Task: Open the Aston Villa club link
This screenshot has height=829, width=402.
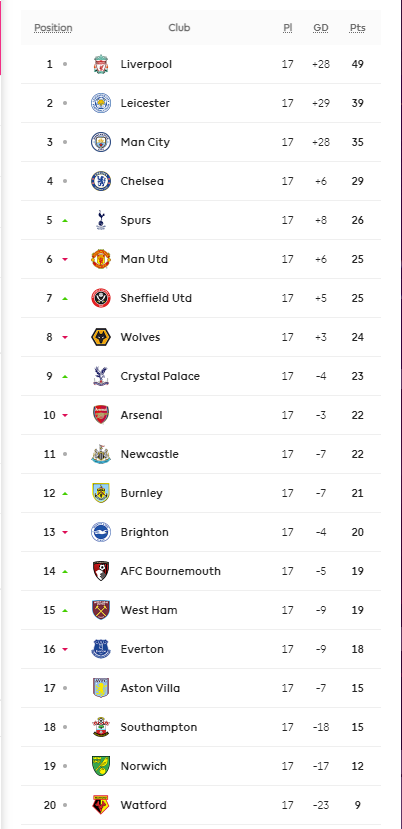Action: point(150,688)
